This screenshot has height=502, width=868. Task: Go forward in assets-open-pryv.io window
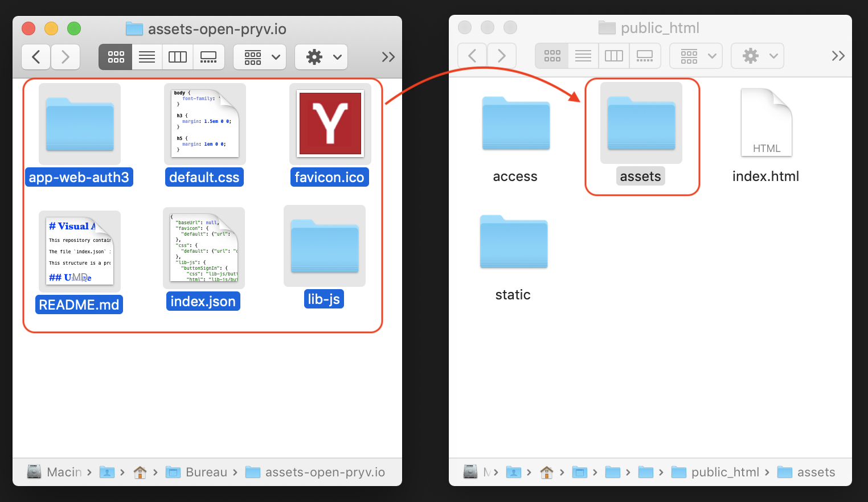(x=65, y=57)
